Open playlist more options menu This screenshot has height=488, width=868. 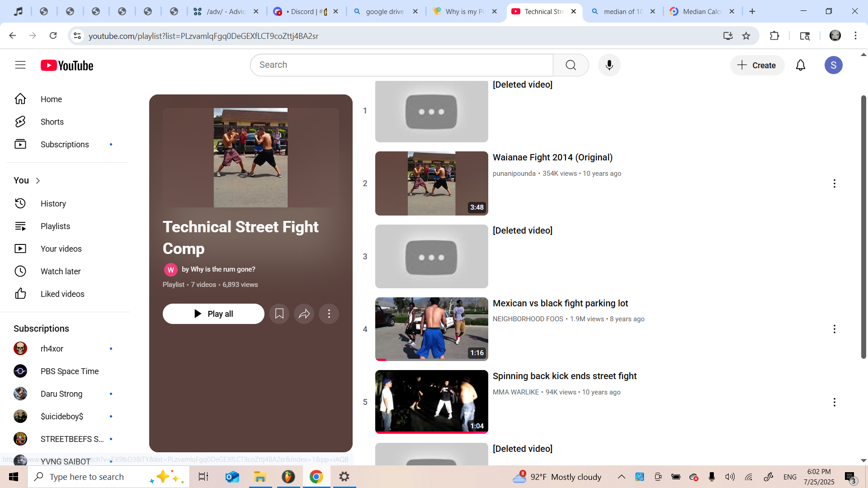pyautogui.click(x=329, y=314)
